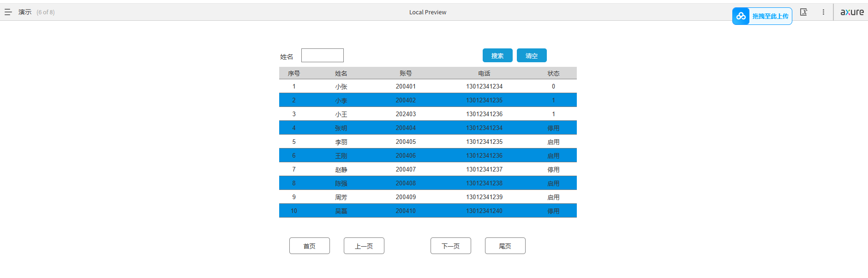
Task: Click the Local Preview title text
Action: (428, 12)
